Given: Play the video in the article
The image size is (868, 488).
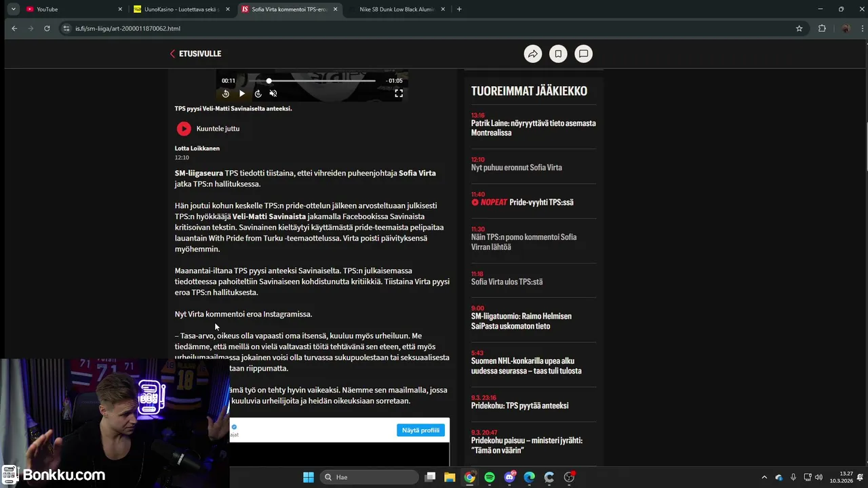Looking at the screenshot, I should tap(241, 94).
